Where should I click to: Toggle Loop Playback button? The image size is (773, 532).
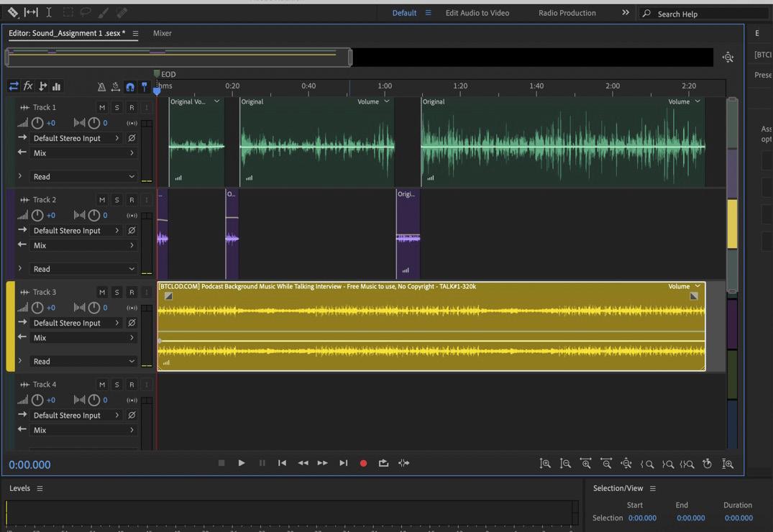tap(383, 464)
